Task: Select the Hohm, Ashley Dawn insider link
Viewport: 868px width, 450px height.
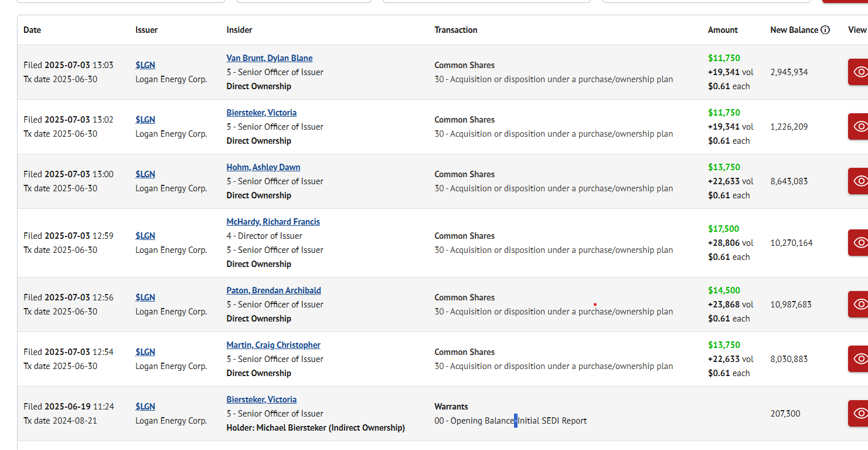Action: pos(263,167)
